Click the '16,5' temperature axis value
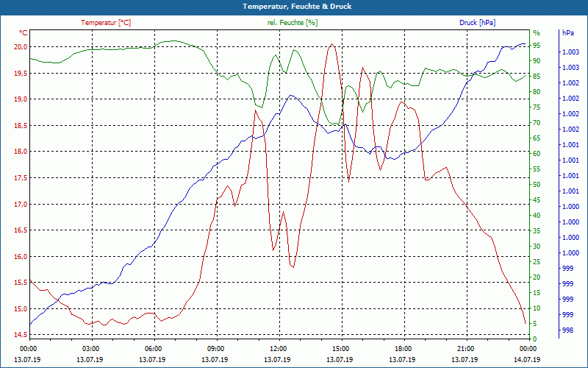This screenshot has height=368, width=588. pos(21,230)
